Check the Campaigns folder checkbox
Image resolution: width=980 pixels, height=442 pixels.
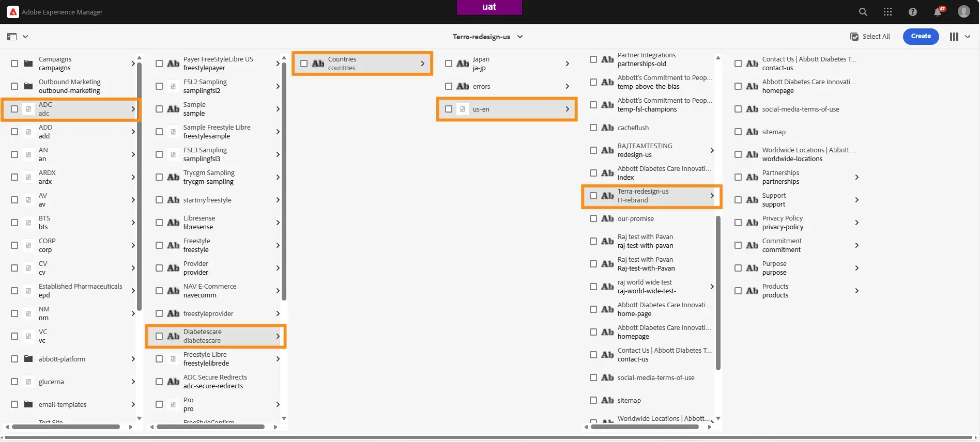[x=14, y=64]
